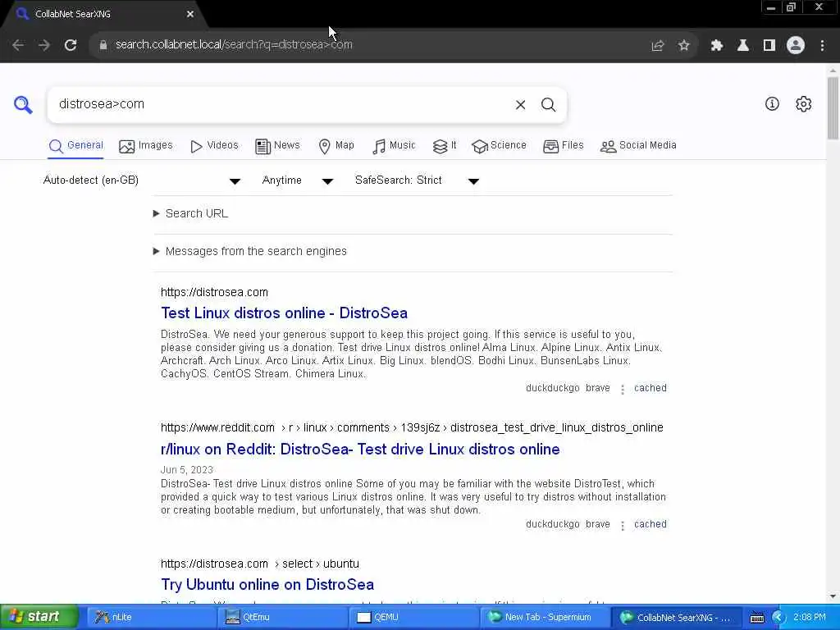Switch to the Social Media tab
The image size is (840, 630).
[638, 146]
